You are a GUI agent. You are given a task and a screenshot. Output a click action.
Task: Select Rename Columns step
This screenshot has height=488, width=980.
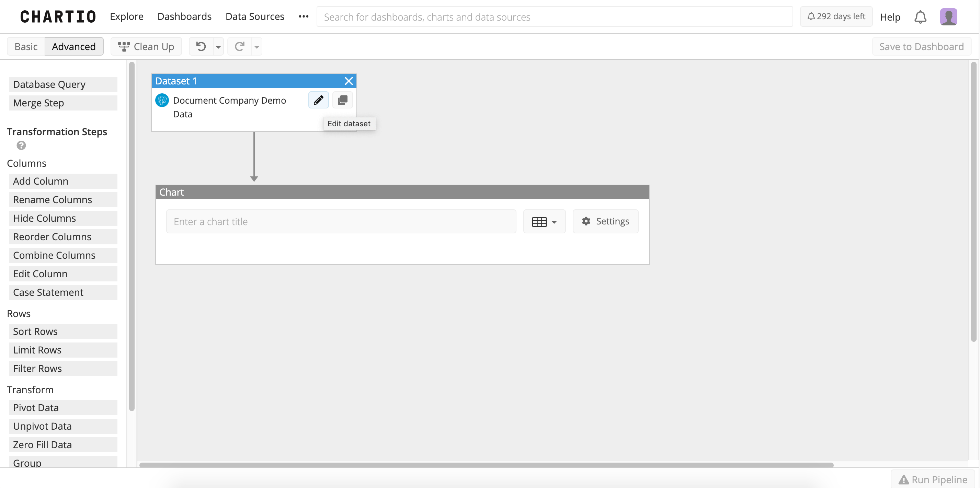[x=63, y=200]
